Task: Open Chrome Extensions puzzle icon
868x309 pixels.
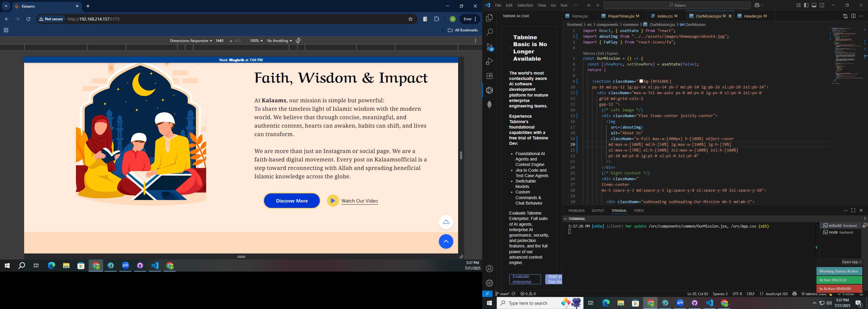Action: (437, 19)
